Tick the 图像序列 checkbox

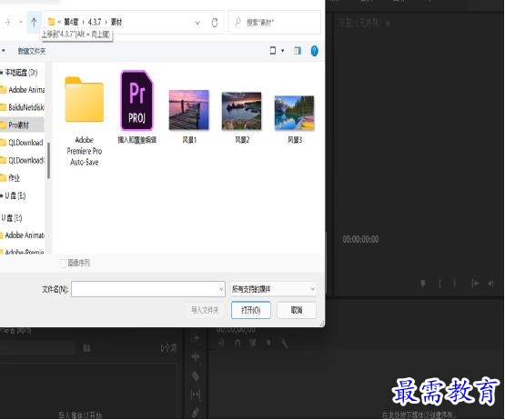click(x=63, y=263)
